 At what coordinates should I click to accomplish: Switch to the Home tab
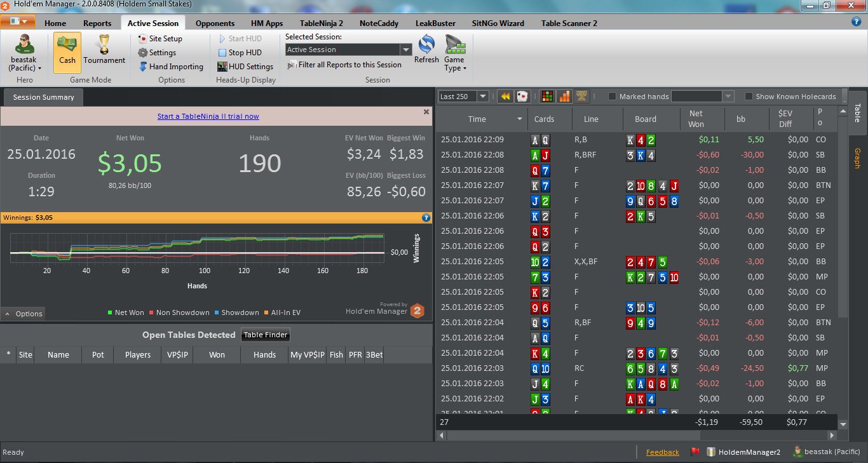pyautogui.click(x=55, y=23)
